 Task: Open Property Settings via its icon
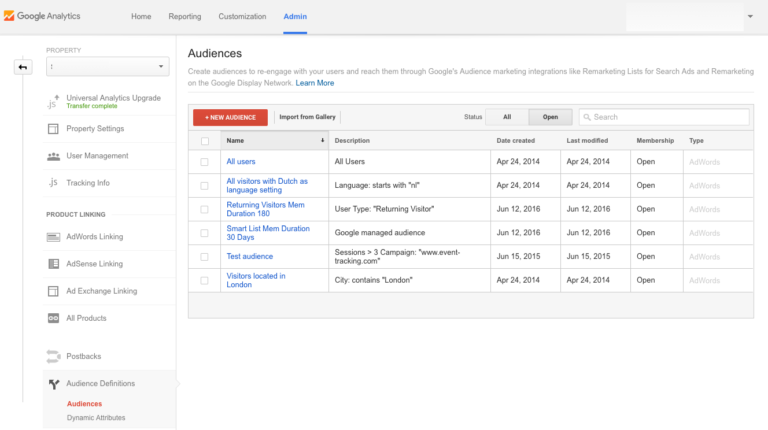coord(53,129)
